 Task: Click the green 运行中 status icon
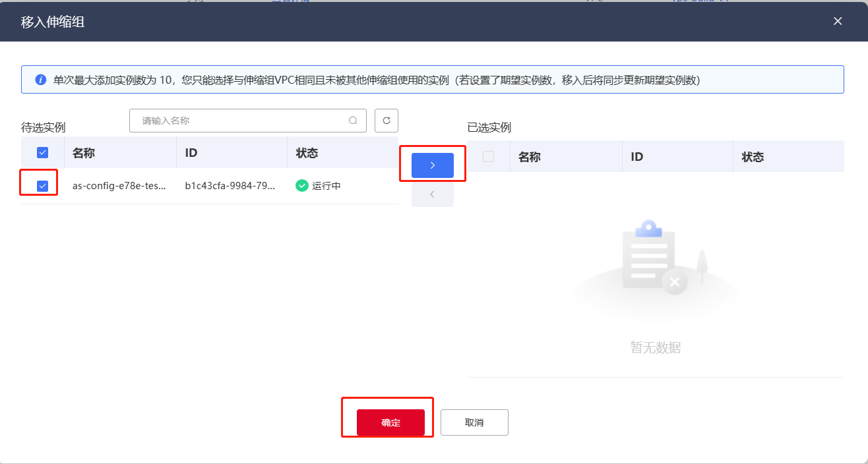tap(302, 186)
